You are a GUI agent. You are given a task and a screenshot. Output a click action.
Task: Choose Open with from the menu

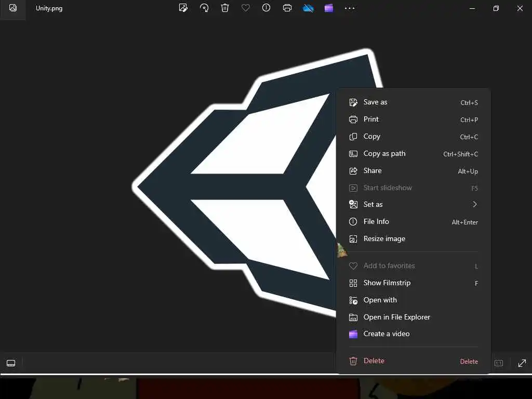pyautogui.click(x=413, y=300)
